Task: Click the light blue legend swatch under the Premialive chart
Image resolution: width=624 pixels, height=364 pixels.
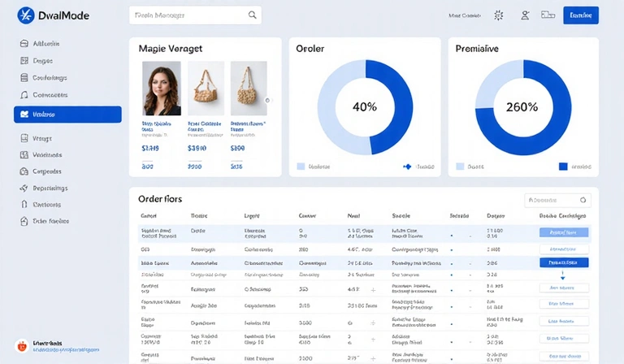Action: click(x=460, y=167)
